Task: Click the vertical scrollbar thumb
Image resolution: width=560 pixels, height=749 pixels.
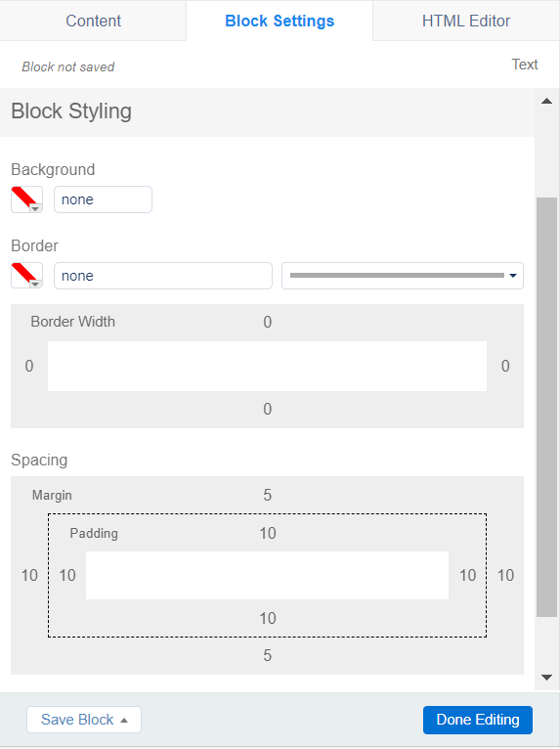Action: [x=546, y=407]
